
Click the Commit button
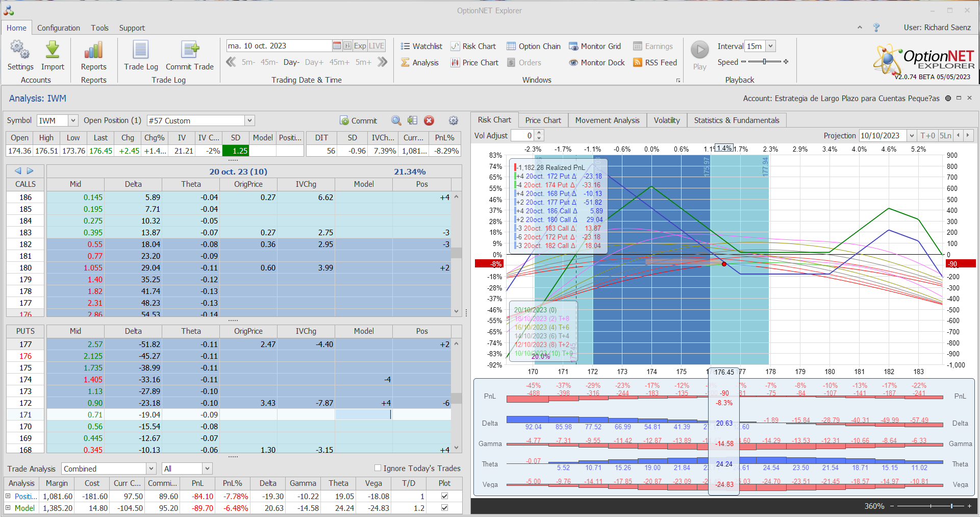(x=359, y=120)
